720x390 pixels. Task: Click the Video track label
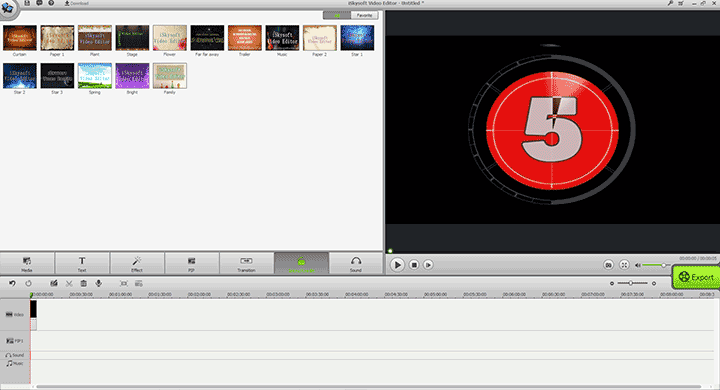click(x=15, y=315)
